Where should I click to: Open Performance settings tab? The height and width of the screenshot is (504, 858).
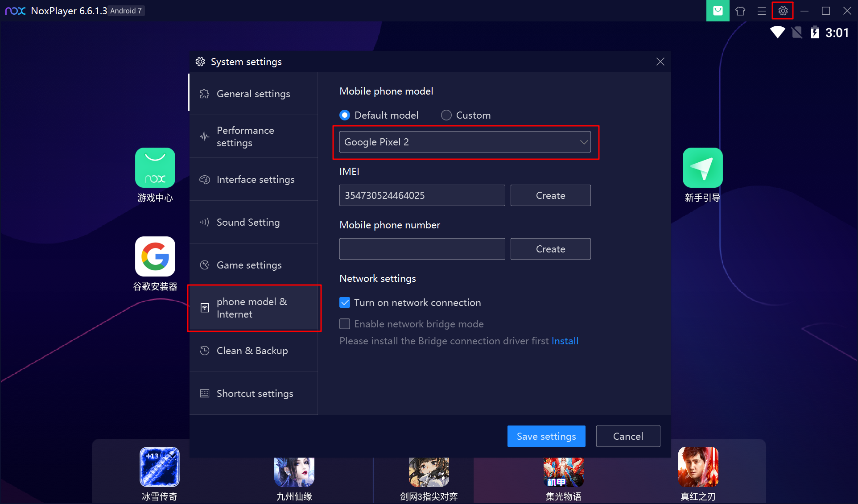[253, 136]
